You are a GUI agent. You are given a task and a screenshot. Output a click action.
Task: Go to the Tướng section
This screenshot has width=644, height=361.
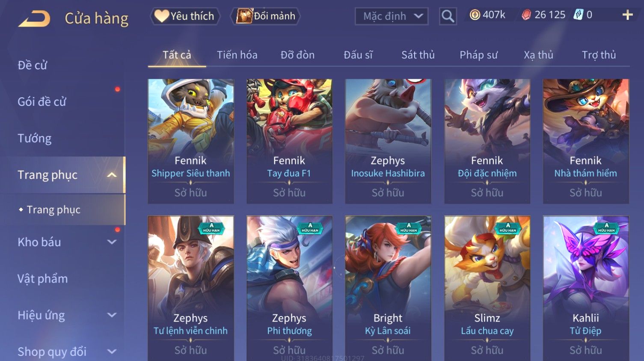tap(34, 138)
